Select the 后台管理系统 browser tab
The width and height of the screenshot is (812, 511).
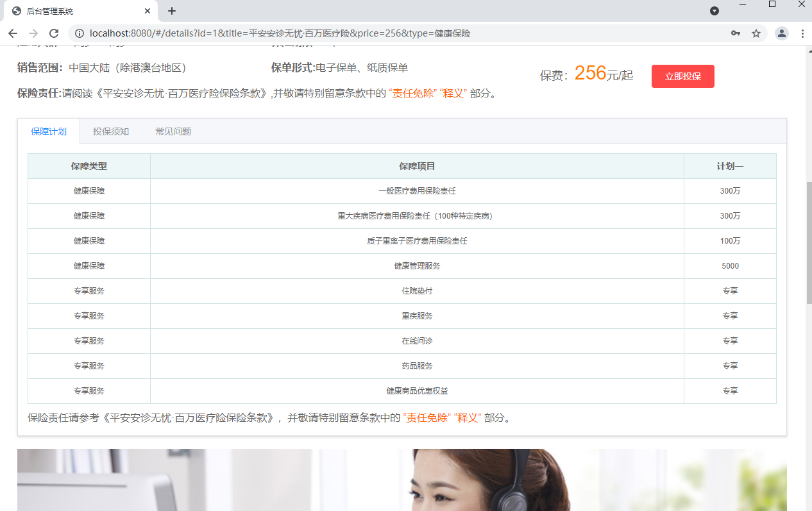click(81, 11)
